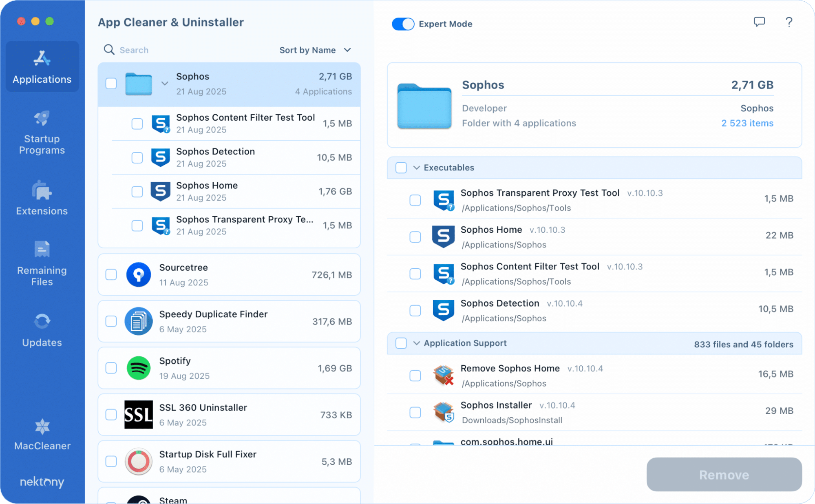The width and height of the screenshot is (815, 504).
Task: Click the Spotify app icon
Action: click(139, 368)
